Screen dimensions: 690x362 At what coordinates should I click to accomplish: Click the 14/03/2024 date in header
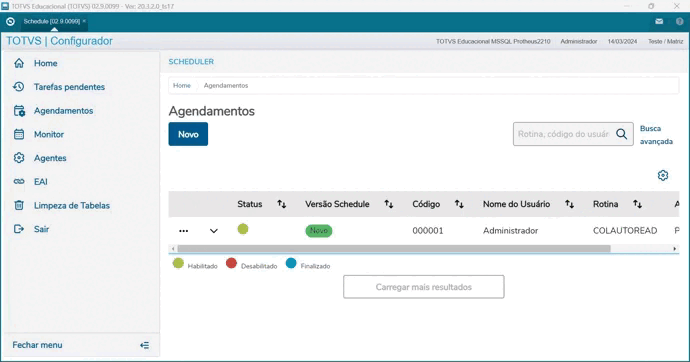tap(622, 41)
